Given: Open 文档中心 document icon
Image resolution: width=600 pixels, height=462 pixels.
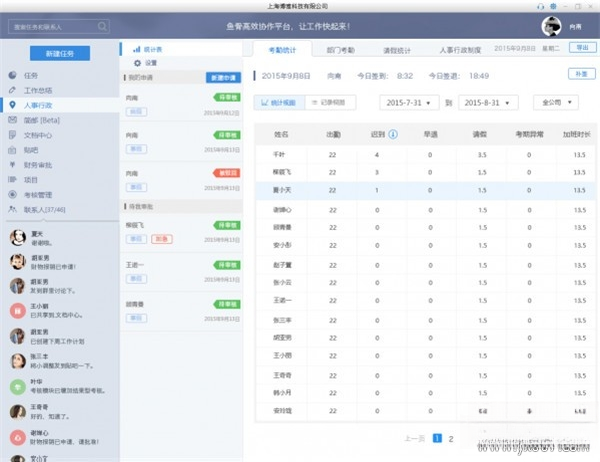Looking at the screenshot, I should pos(13,135).
